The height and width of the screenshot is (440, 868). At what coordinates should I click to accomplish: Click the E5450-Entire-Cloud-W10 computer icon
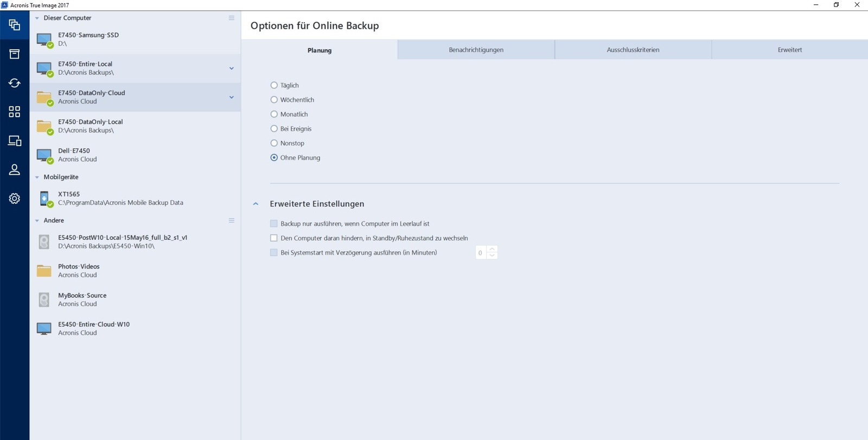click(44, 328)
